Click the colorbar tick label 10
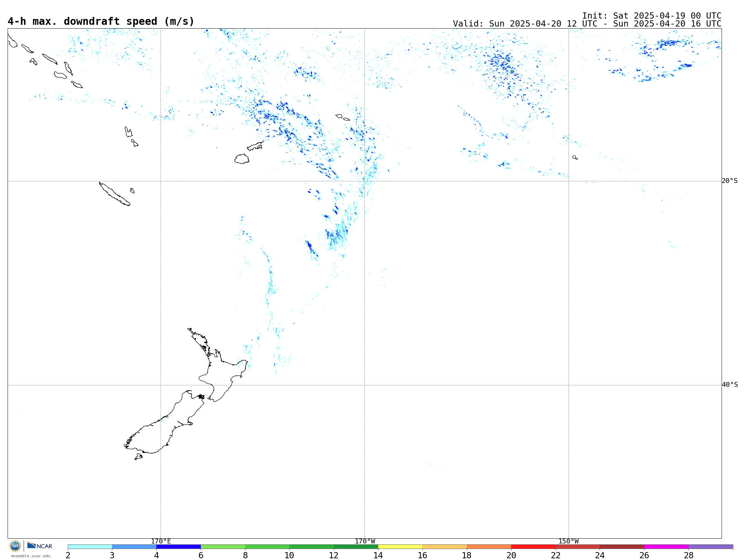Screen dimensions: 744x560 point(289,555)
